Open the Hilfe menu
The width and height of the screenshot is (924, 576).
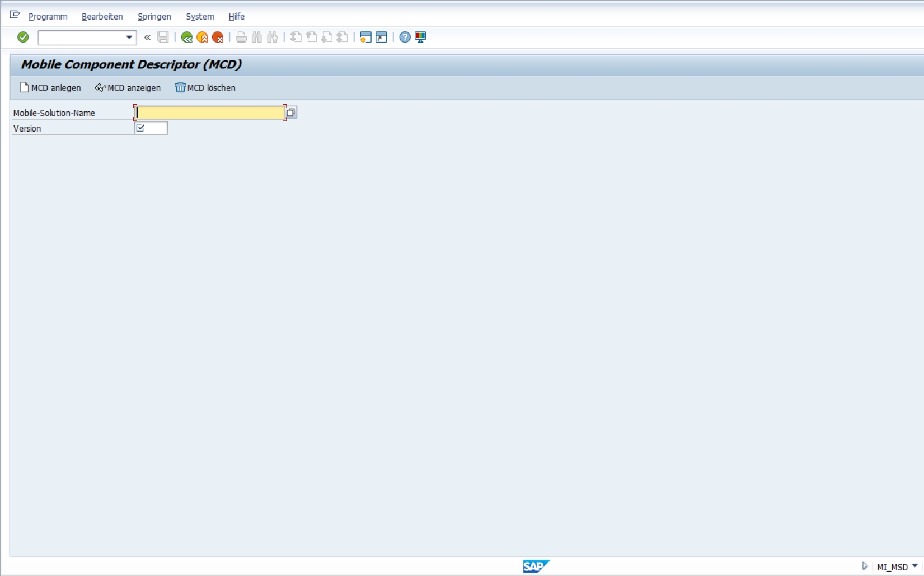[237, 17]
